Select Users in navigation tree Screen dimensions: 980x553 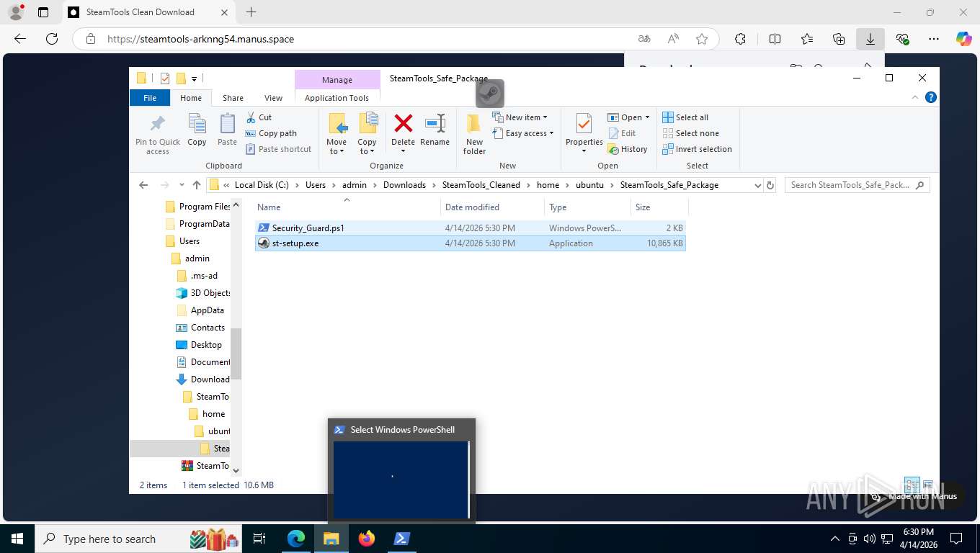pyautogui.click(x=190, y=241)
